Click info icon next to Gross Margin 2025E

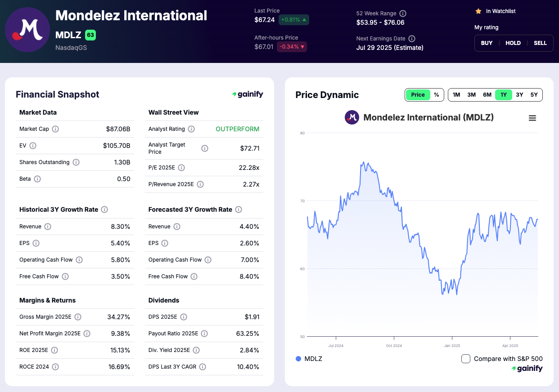pos(78,317)
